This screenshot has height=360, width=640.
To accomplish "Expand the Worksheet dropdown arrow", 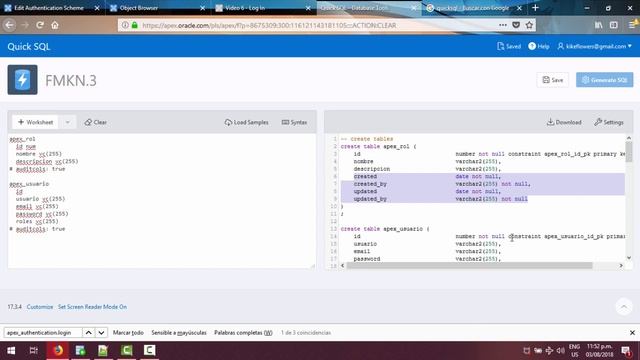I will pos(68,122).
